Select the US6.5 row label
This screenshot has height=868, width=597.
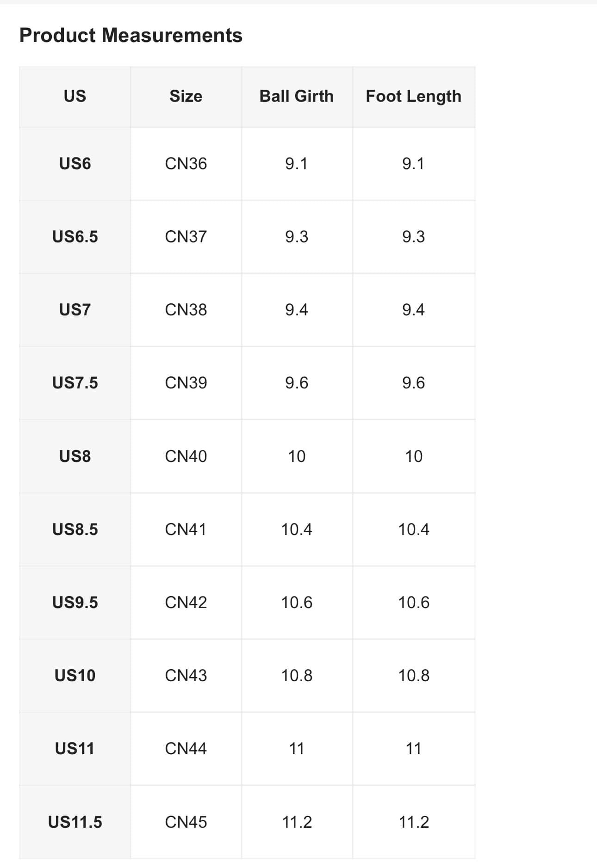click(x=75, y=237)
